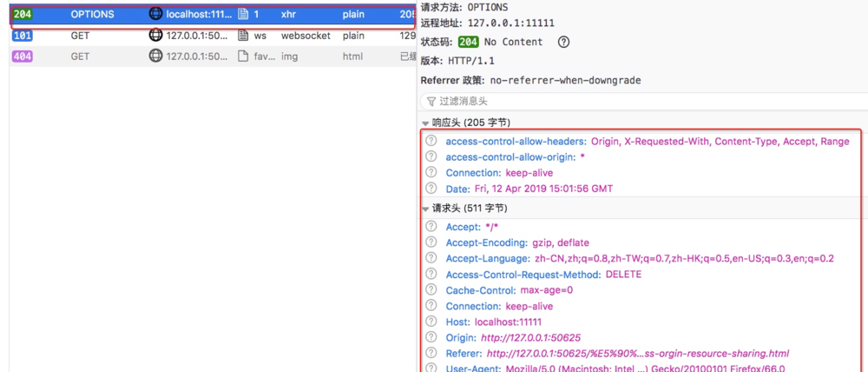Click help icon next to Origin header
The width and height of the screenshot is (868, 372).
click(431, 337)
